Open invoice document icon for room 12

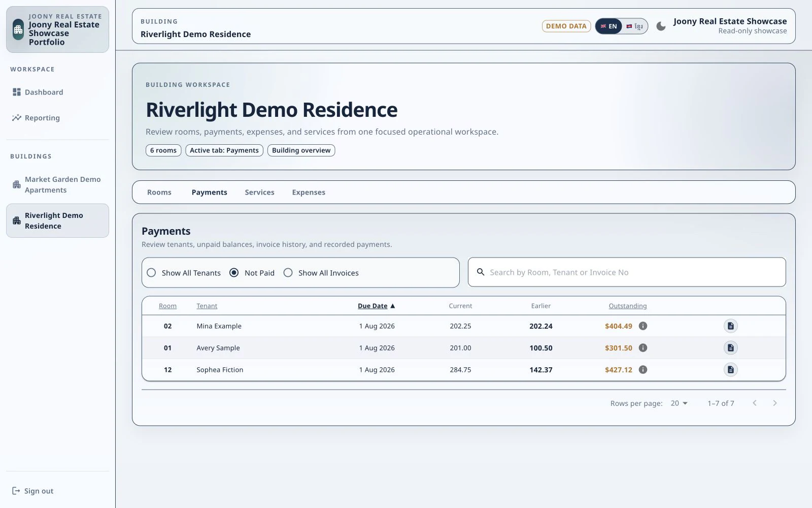point(730,370)
